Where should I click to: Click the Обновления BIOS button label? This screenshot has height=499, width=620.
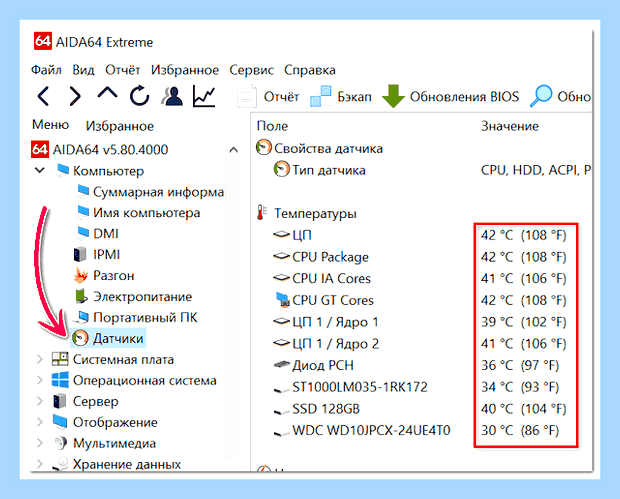(464, 96)
